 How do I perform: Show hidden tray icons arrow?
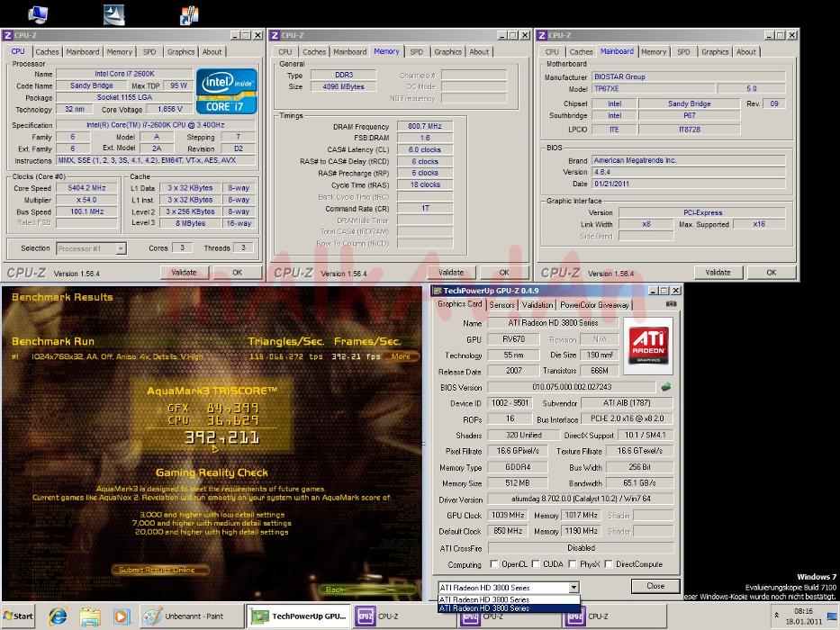point(776,616)
